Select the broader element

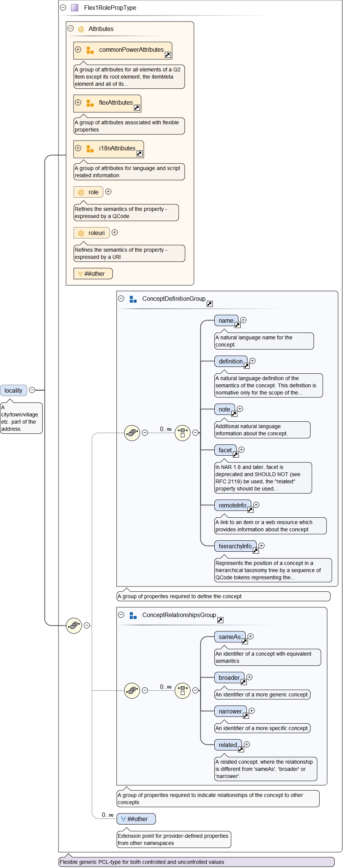tap(229, 678)
